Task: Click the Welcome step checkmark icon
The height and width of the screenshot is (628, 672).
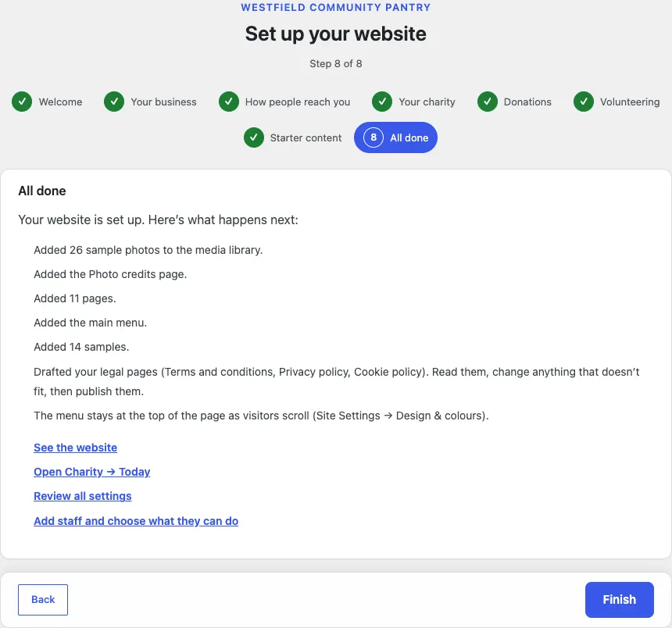Action: click(22, 102)
